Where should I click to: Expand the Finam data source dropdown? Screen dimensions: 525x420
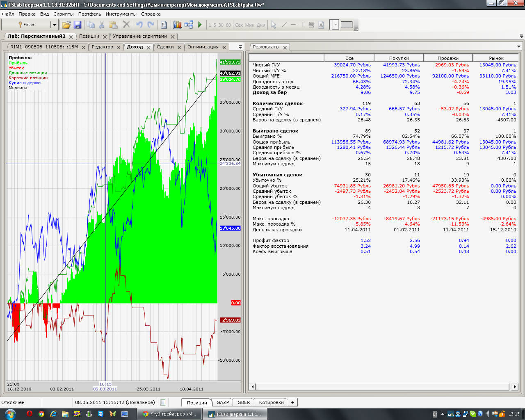tap(54, 25)
